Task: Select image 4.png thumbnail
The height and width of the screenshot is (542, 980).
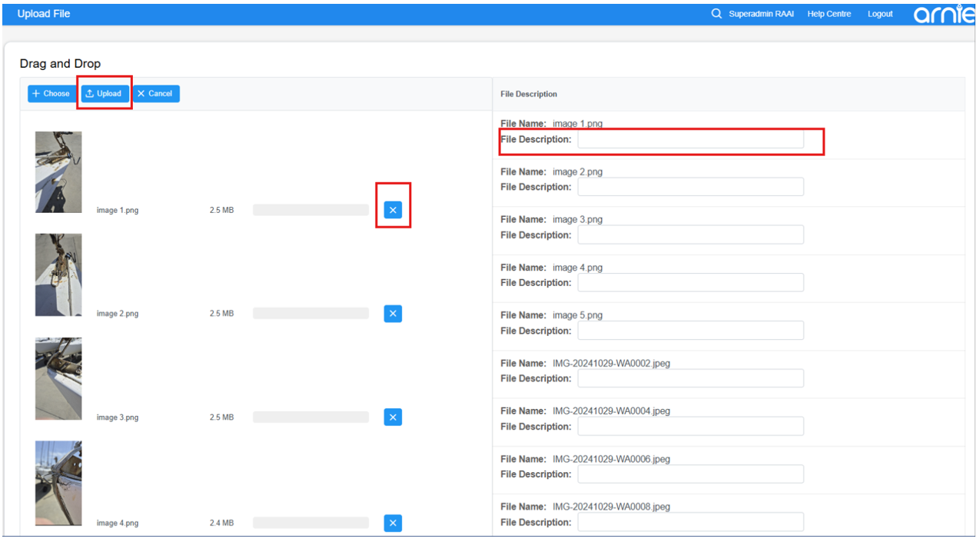Action: click(x=58, y=484)
